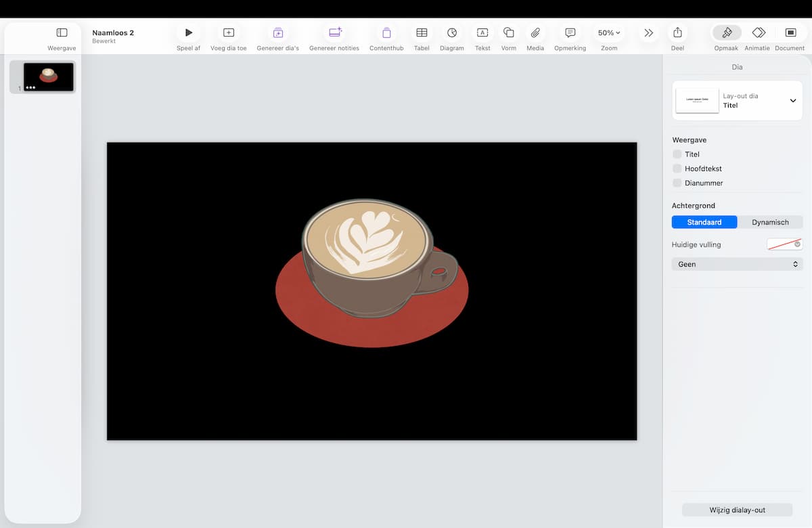Insert a table with the Tabel icon
812x528 pixels.
422,32
